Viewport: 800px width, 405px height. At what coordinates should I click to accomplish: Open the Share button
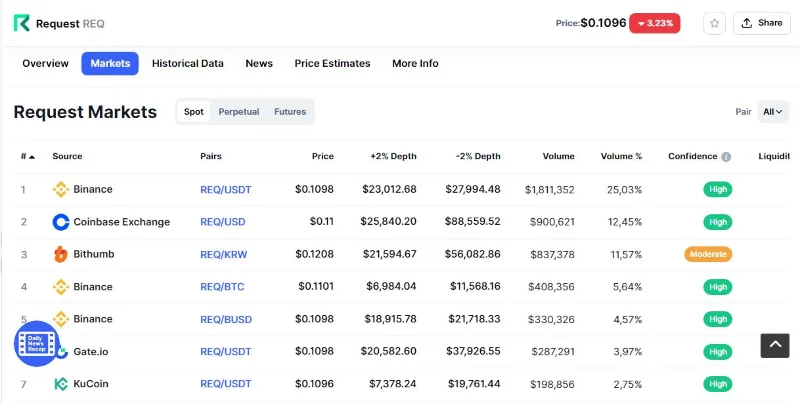(762, 23)
